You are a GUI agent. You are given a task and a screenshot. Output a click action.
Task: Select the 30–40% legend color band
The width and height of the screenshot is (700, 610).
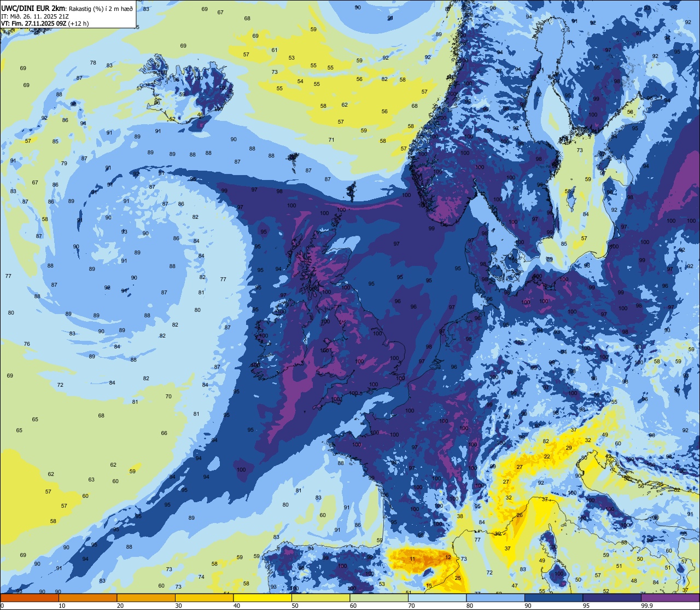click(x=204, y=597)
